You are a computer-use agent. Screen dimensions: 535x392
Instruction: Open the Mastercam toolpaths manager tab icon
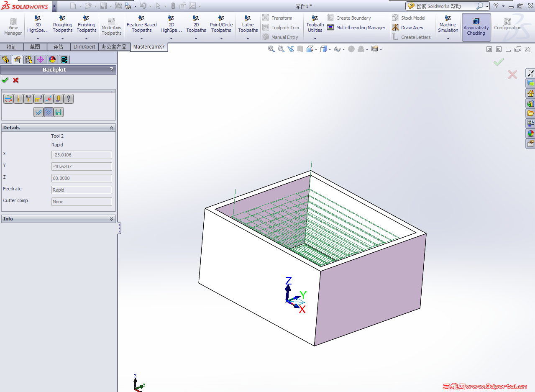pos(64,59)
